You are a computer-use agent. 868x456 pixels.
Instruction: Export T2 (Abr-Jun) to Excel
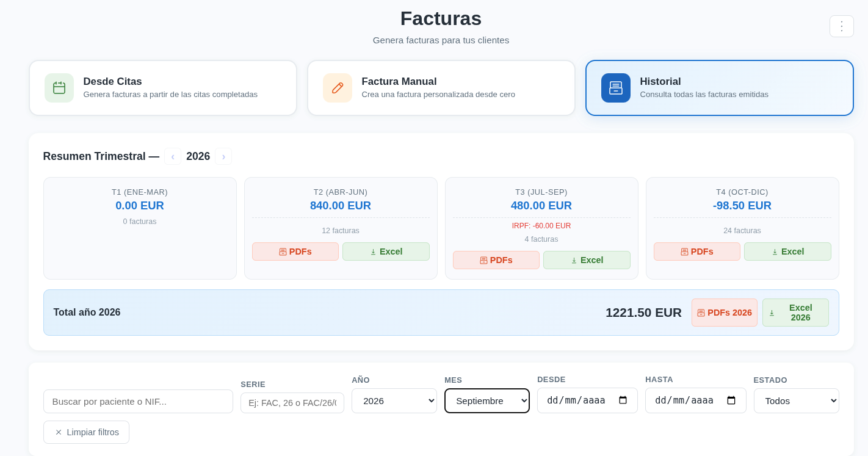click(x=386, y=252)
